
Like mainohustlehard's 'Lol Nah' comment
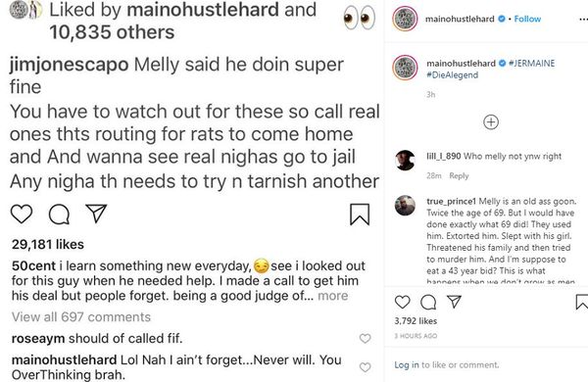pos(366,367)
